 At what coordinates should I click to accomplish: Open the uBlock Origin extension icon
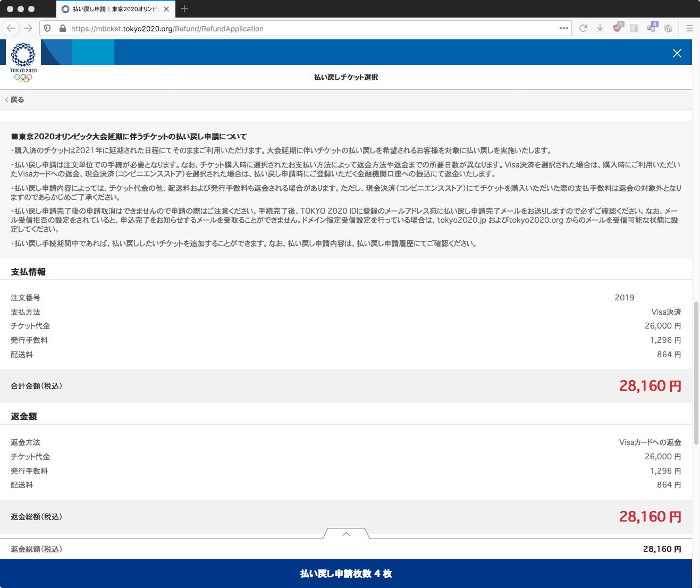618,28
